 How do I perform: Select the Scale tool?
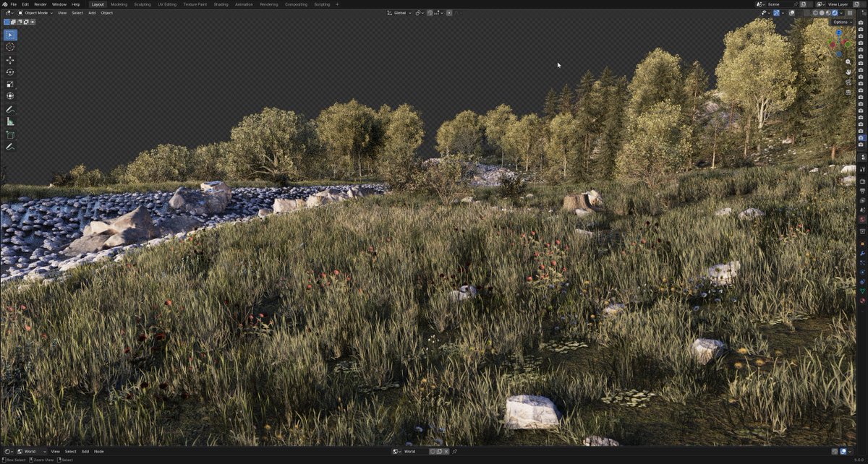[10, 84]
